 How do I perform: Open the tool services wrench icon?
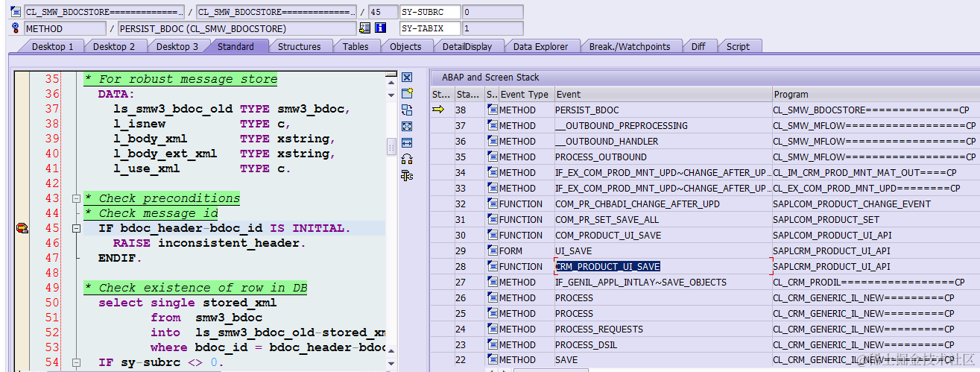[x=407, y=175]
